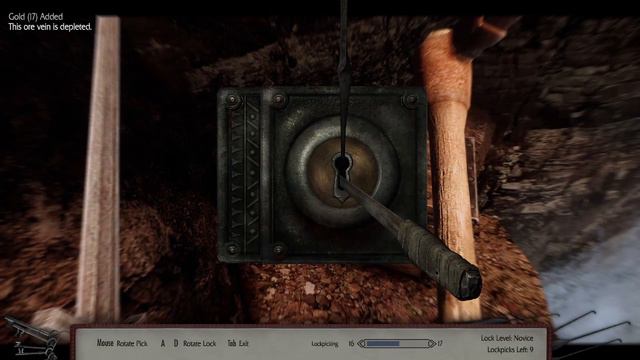Click the 'D' Rotate Lock key prompt
Viewport: 640px width, 360px height.
(176, 344)
